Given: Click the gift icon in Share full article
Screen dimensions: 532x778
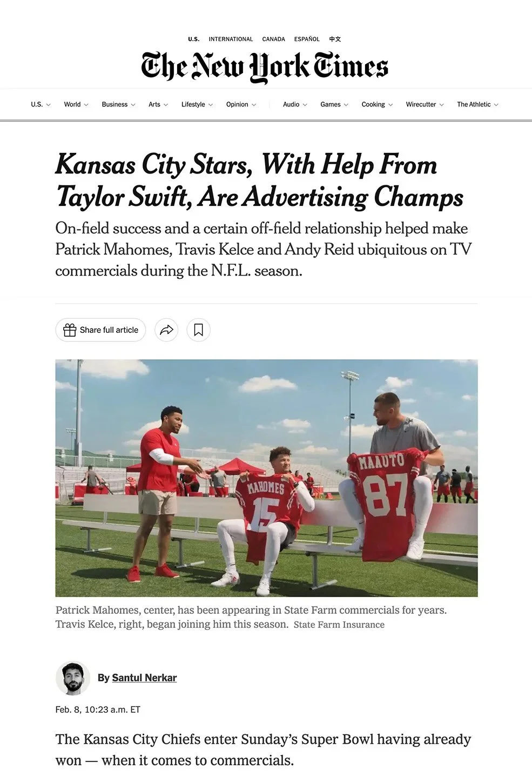Looking at the screenshot, I should coord(70,330).
